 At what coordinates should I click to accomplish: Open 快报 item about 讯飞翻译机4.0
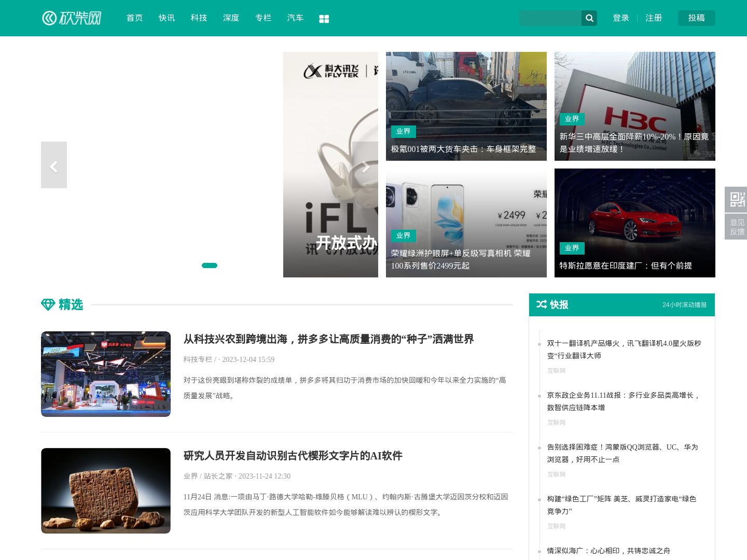pyautogui.click(x=624, y=349)
